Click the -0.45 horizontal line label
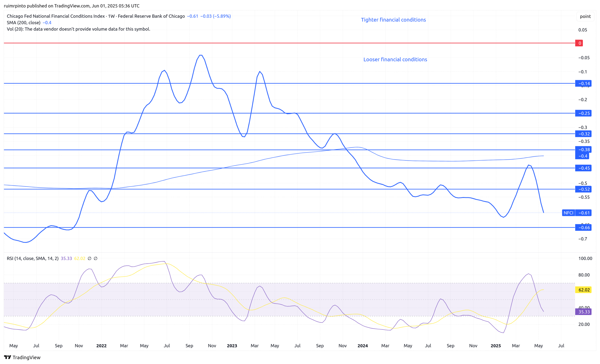 coord(584,168)
